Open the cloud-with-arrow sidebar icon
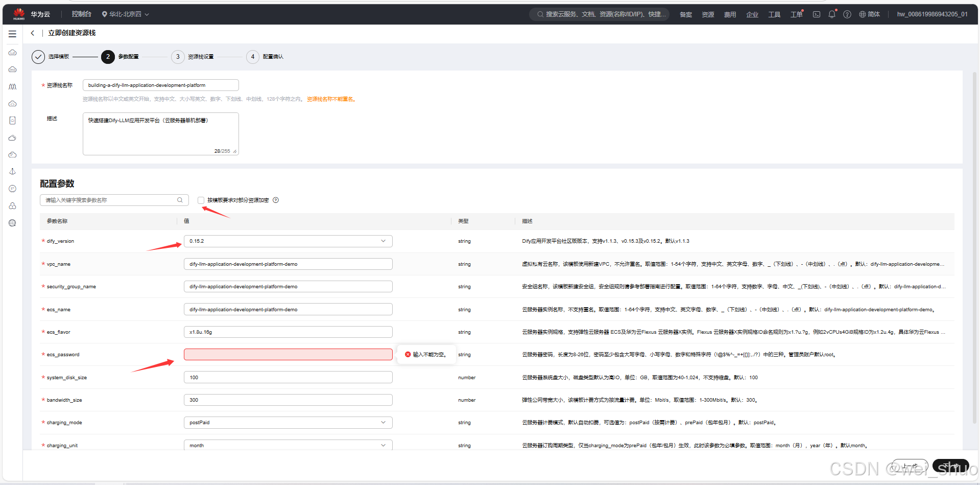 [x=12, y=155]
